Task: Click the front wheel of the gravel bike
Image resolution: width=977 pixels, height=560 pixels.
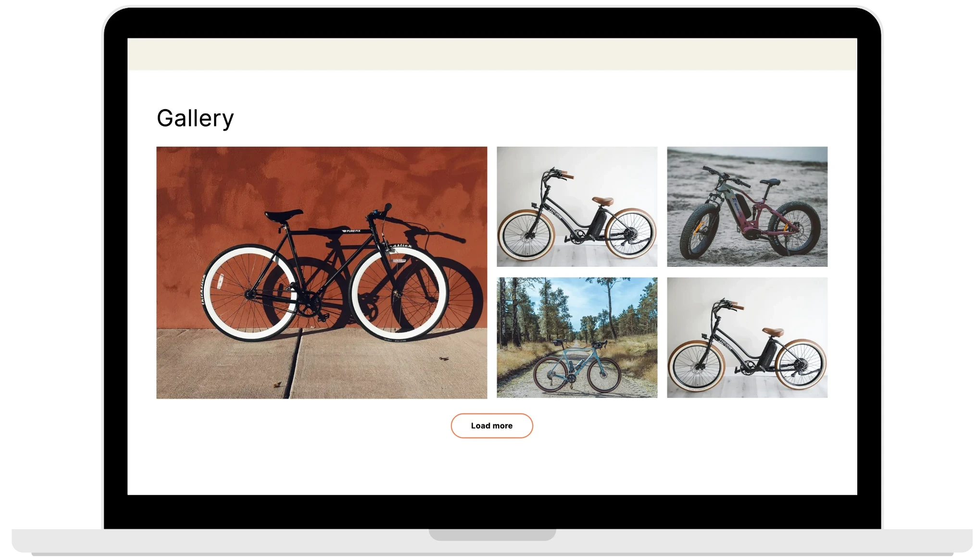Action: pos(604,375)
